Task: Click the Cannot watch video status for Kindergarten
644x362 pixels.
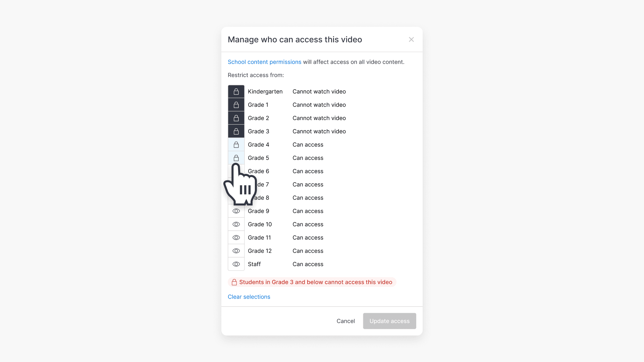Action: (319, 92)
